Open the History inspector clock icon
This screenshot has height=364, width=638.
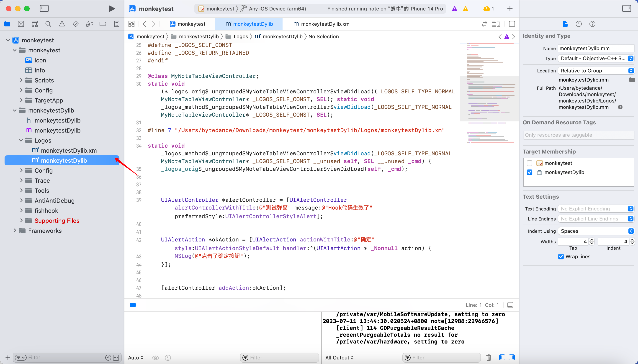tap(579, 24)
